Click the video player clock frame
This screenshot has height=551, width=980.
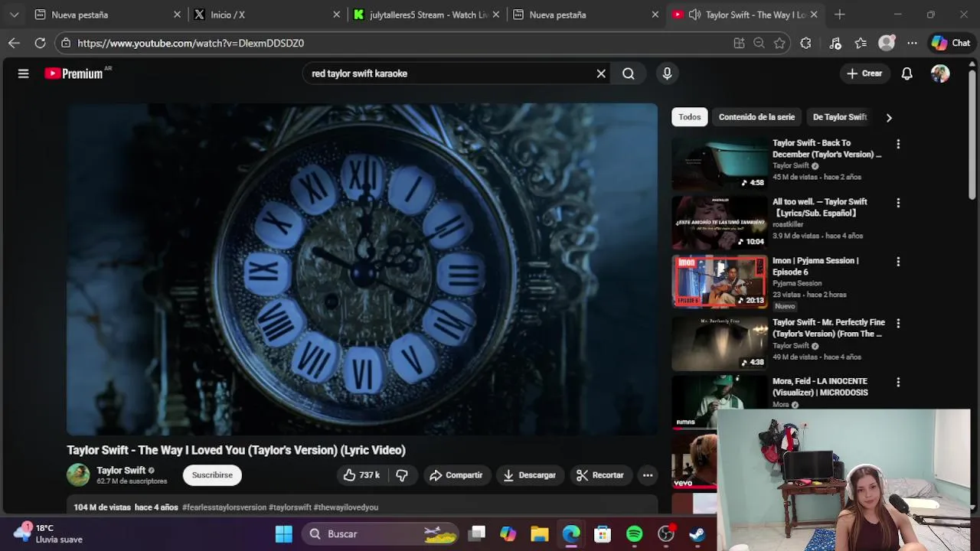pyautogui.click(x=362, y=269)
